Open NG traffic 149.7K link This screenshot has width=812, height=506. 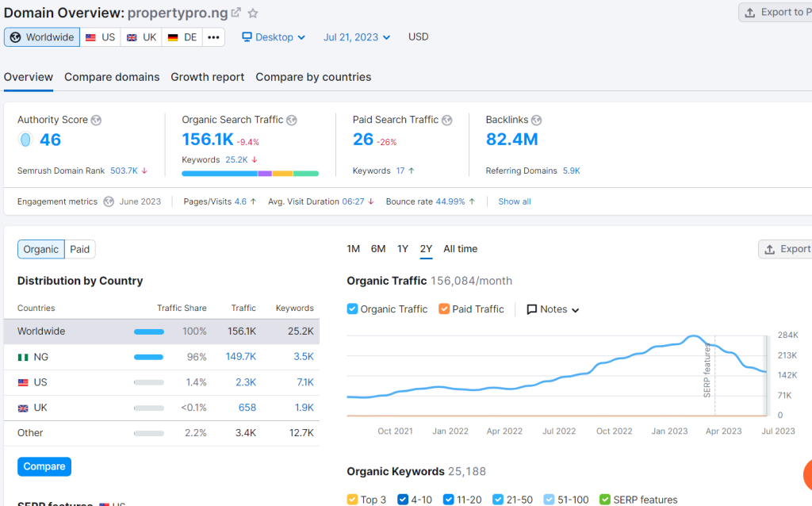click(241, 357)
